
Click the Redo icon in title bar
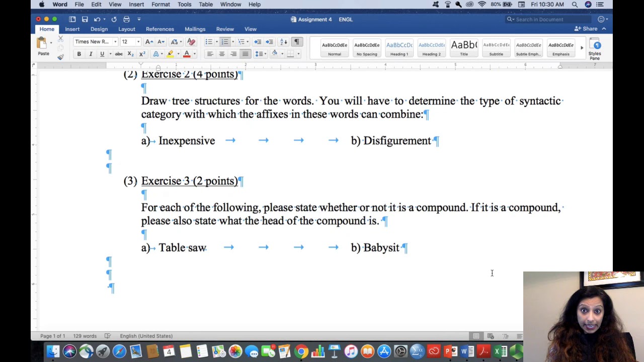tap(114, 19)
